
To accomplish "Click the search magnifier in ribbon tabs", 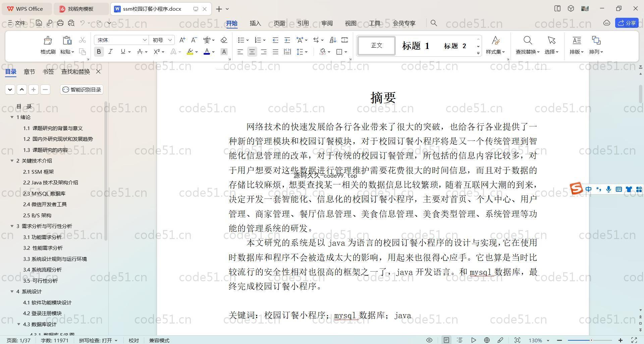I will [x=434, y=23].
